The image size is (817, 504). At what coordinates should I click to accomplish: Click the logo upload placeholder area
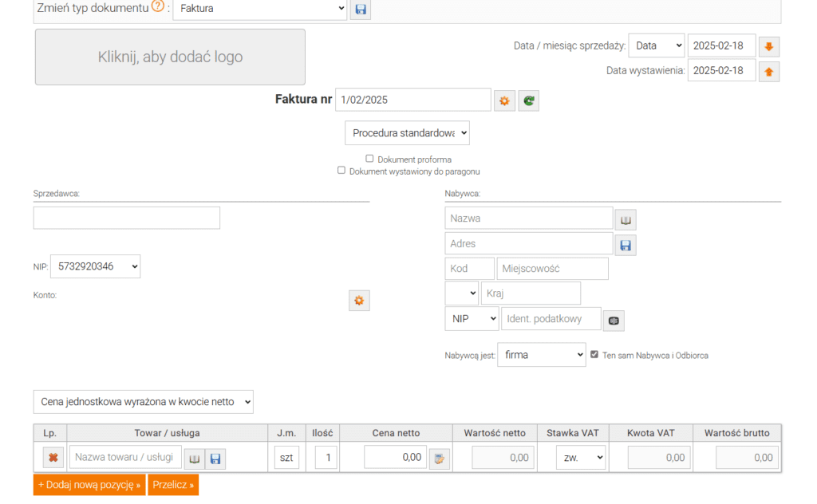(x=170, y=57)
